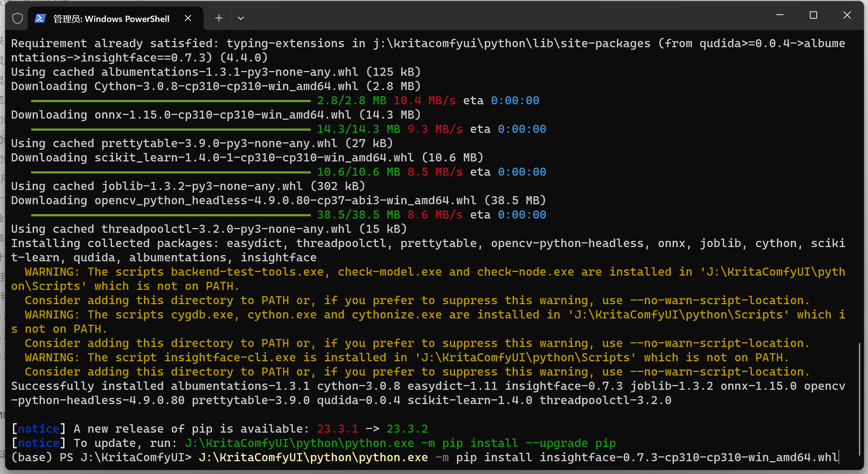Screen dimensions: 868x474
Task: Click the vertical scrollbar thumb
Action: click(x=859, y=399)
